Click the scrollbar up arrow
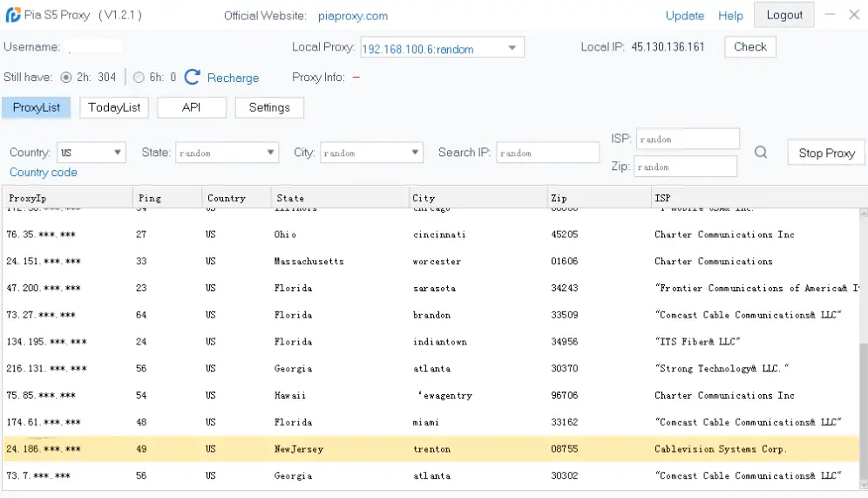This screenshot has height=498, width=868. [x=863, y=212]
